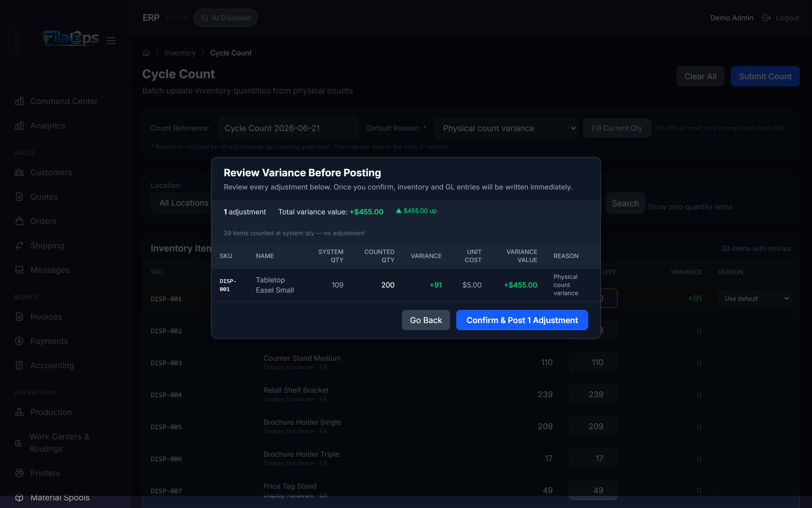
Task: Click the Search button
Action: click(625, 203)
